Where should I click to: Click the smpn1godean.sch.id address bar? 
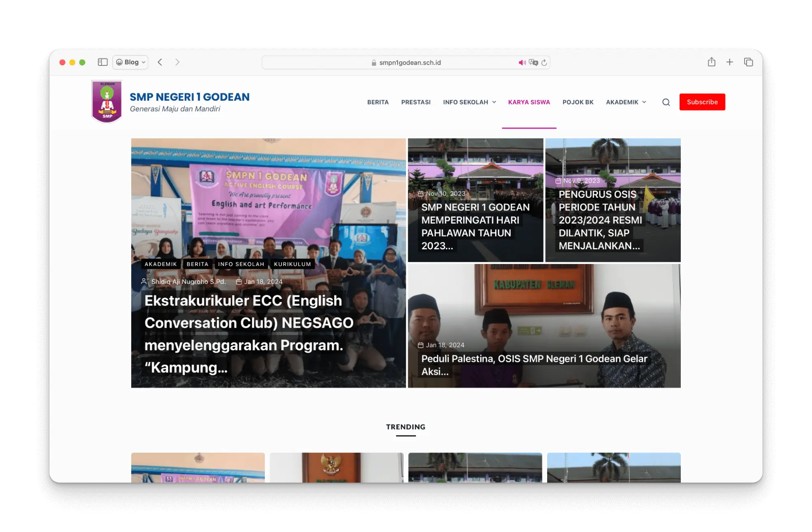(x=406, y=63)
